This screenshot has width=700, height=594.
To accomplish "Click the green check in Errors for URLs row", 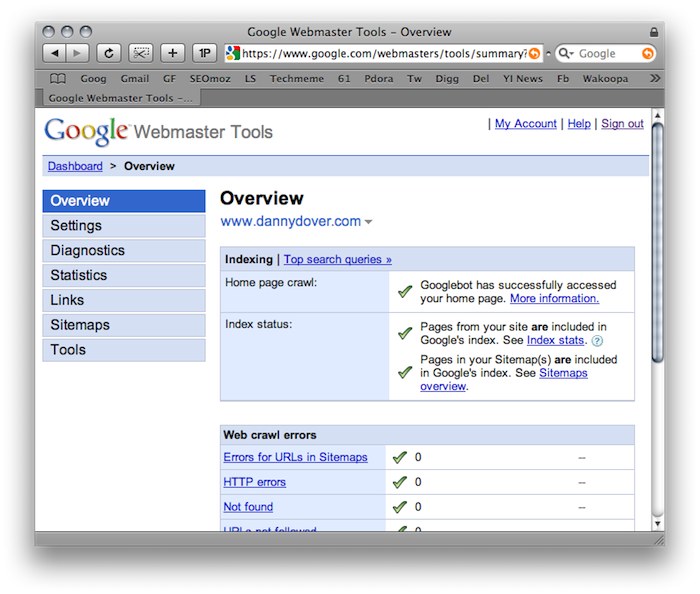I will point(400,457).
